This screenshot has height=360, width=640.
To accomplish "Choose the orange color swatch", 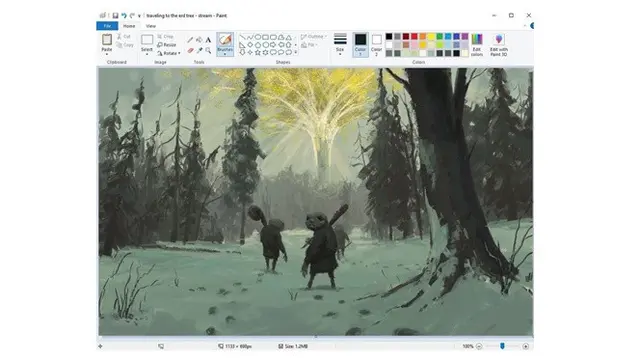I will coord(423,37).
